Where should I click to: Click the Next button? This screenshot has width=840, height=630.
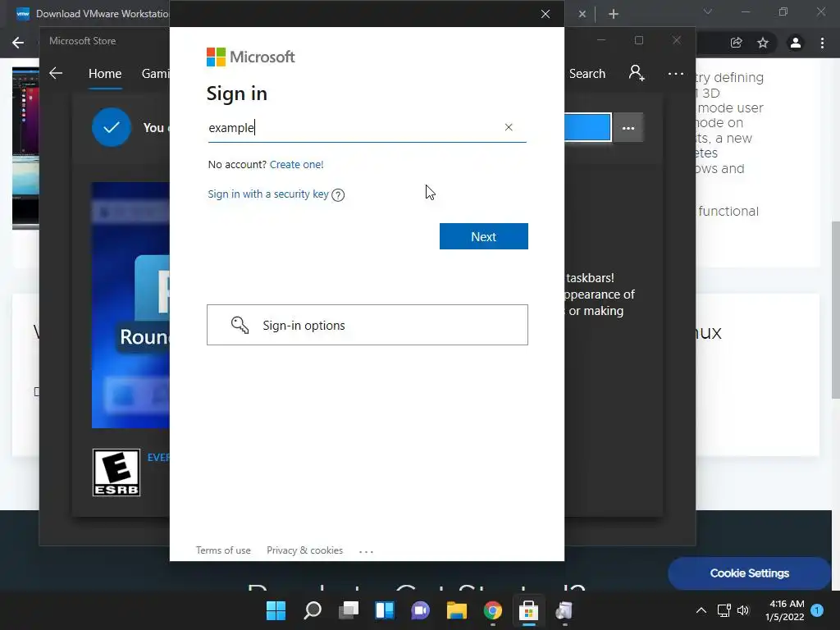[484, 236]
